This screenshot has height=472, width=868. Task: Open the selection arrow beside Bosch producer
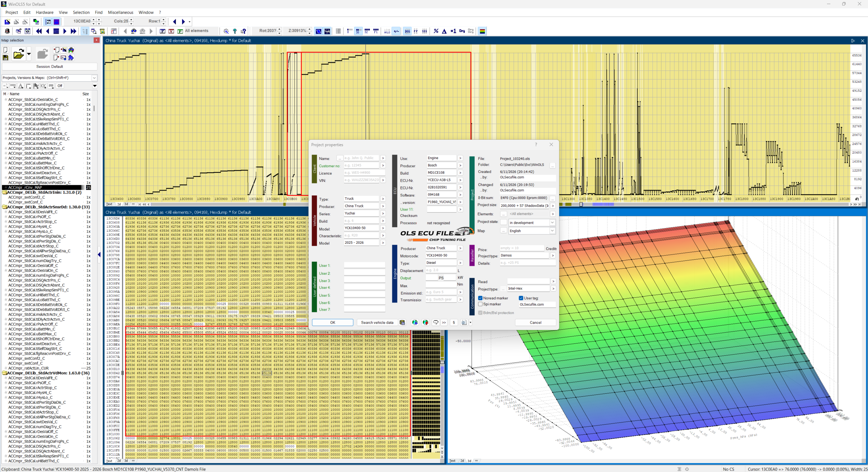[x=460, y=165]
